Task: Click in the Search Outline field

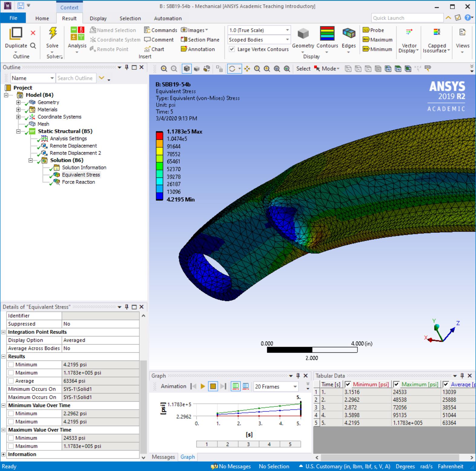Action: pyautogui.click(x=76, y=78)
